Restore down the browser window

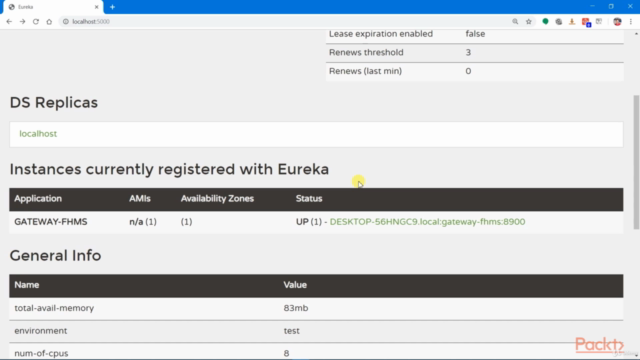611,7
